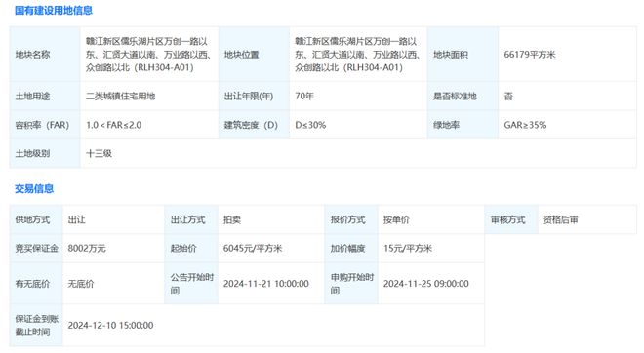Click the D≤30% value
Image resolution: width=644 pixels, height=353 pixels.
310,125
